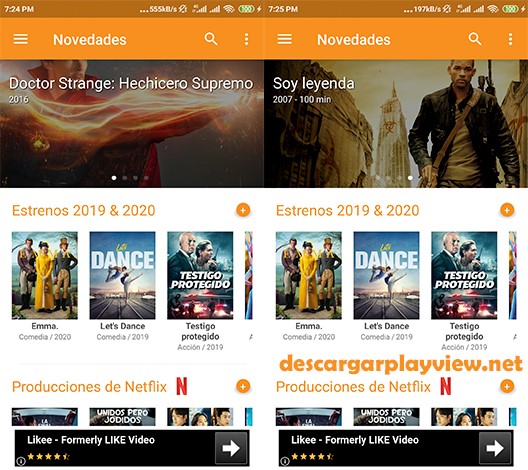Select first carousel dot on left banner
Screen dimensions: 528x470
(114, 177)
